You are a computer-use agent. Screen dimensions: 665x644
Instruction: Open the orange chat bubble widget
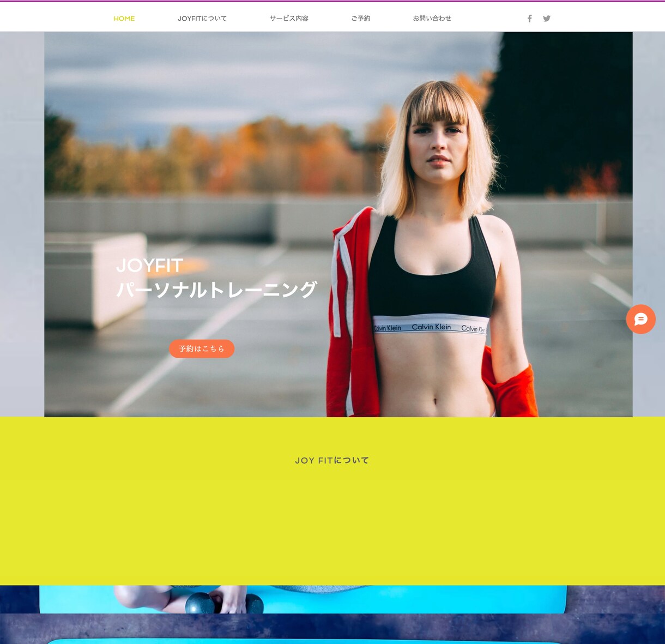[x=640, y=319]
